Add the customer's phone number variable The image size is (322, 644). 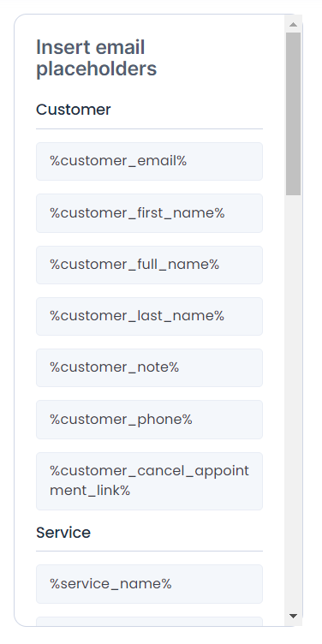click(x=149, y=420)
